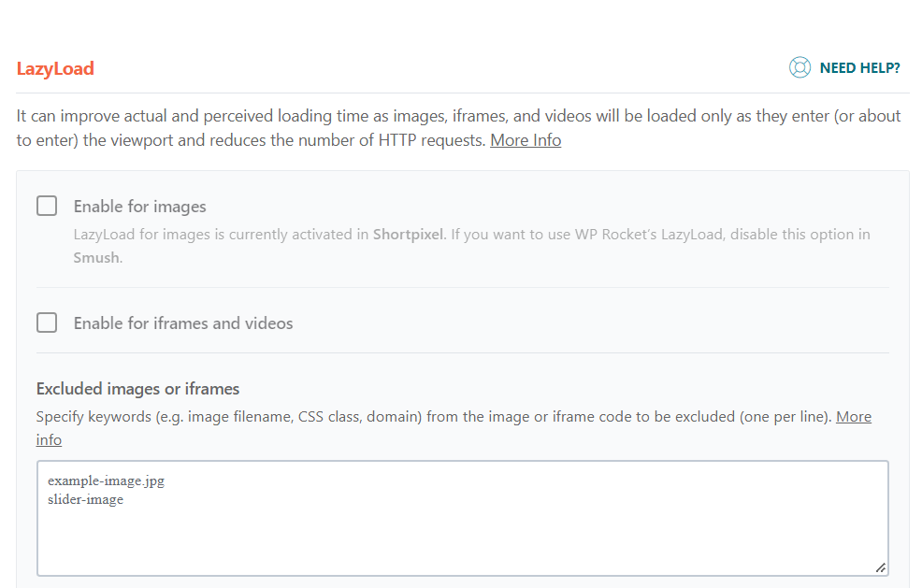The height and width of the screenshot is (588, 922).
Task: Place cursor on example-image.jpg line
Action: (x=106, y=481)
